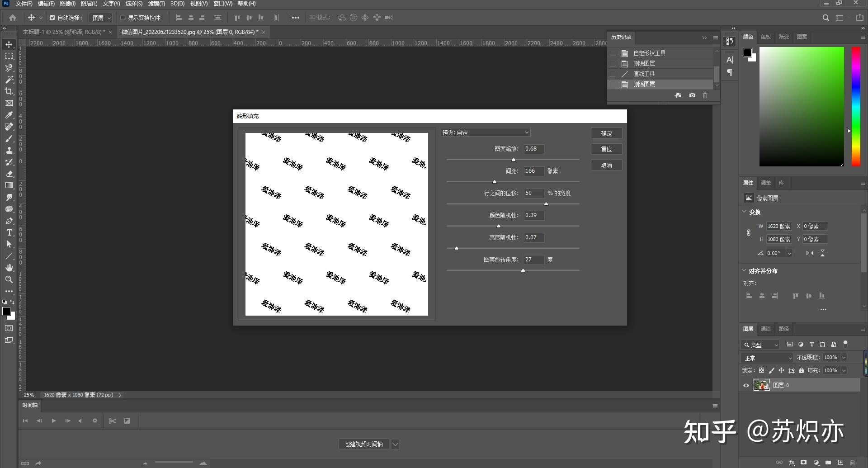The height and width of the screenshot is (468, 868).
Task: Delete current state trash icon in History
Action: 705,95
